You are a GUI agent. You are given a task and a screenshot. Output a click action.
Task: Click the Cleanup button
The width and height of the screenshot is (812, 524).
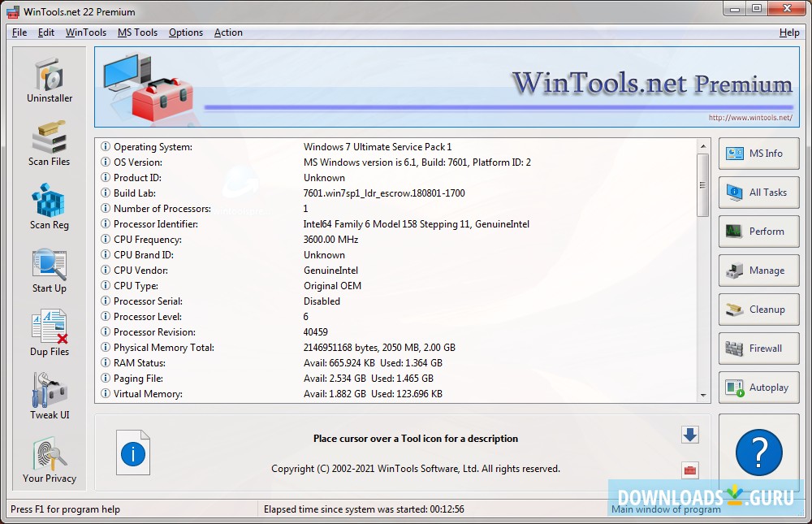[758, 310]
